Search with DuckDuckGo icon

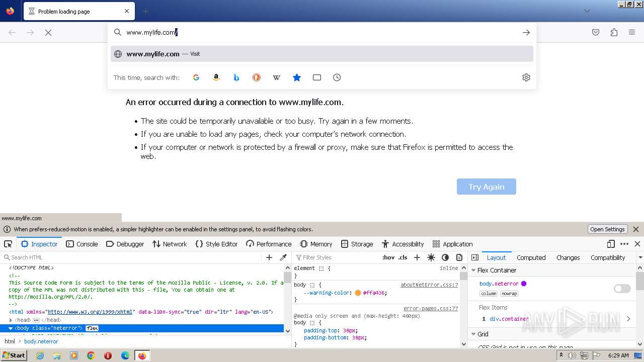(257, 77)
